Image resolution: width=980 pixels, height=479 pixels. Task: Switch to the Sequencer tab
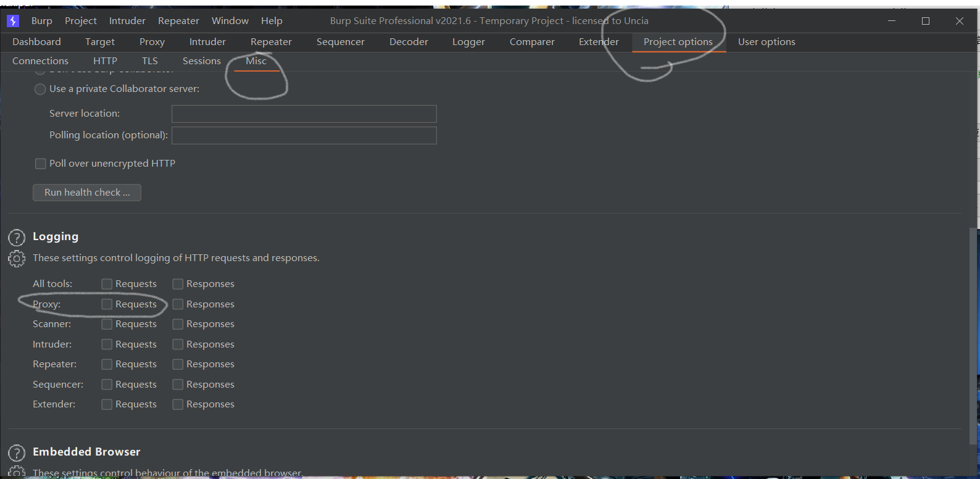(x=341, y=42)
